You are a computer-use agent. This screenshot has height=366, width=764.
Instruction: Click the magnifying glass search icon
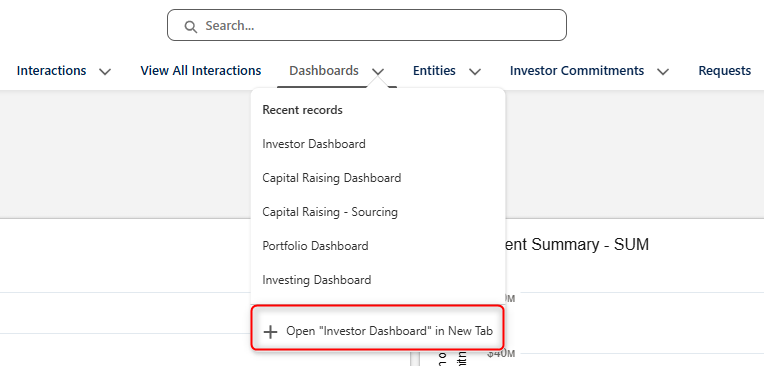[190, 26]
